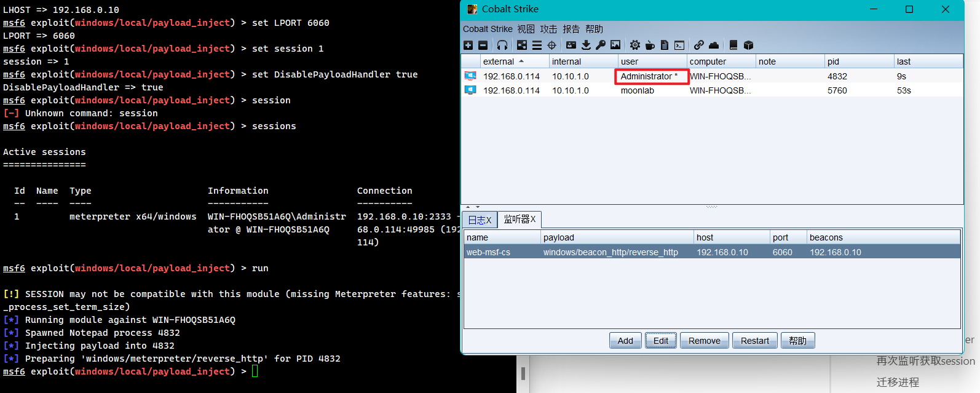The width and height of the screenshot is (980, 393).
Task: Sort listeners by name column header
Action: tap(502, 237)
